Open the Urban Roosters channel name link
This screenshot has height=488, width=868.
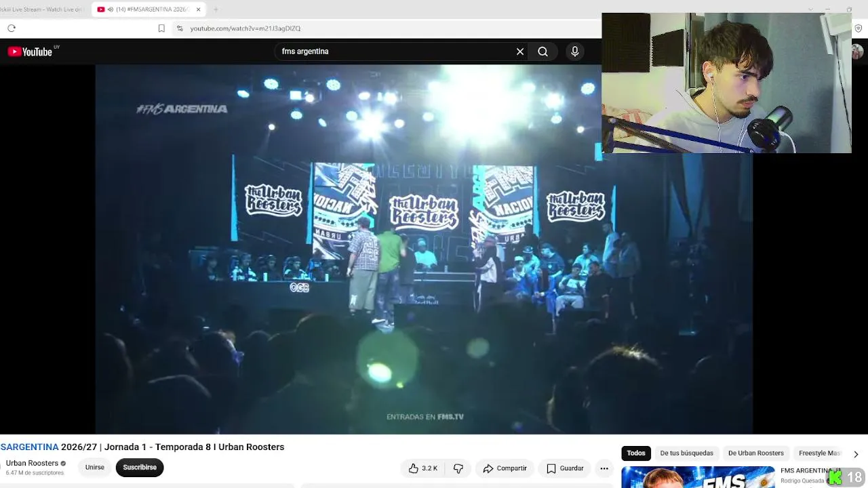click(32, 464)
